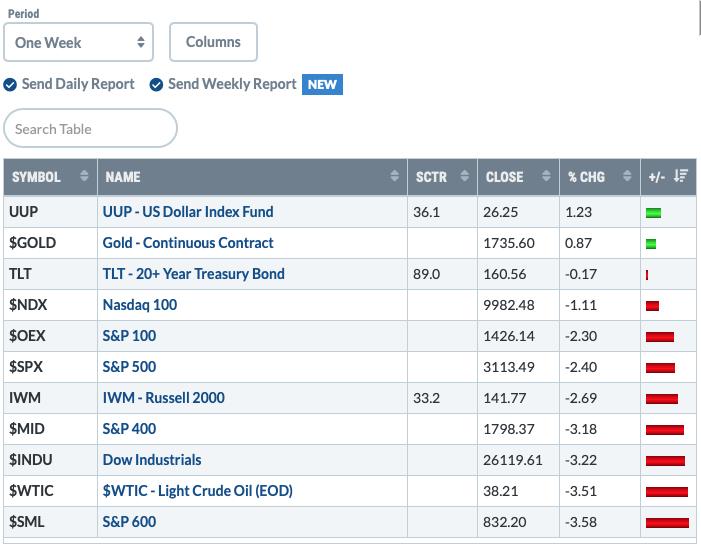Click close value 9982.48 for Nasdaq 100
This screenshot has width=701, height=547.
click(509, 305)
